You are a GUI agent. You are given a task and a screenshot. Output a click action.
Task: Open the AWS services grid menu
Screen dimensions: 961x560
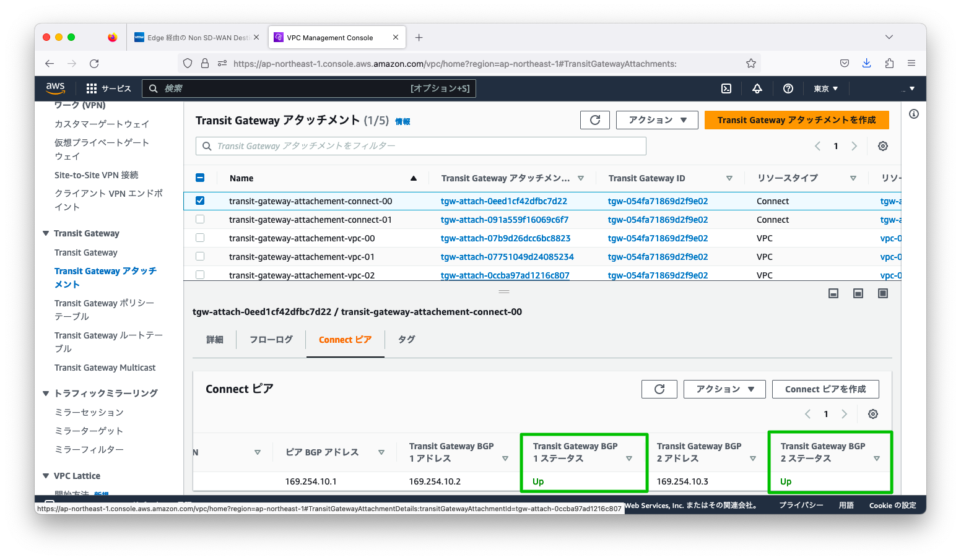[92, 88]
